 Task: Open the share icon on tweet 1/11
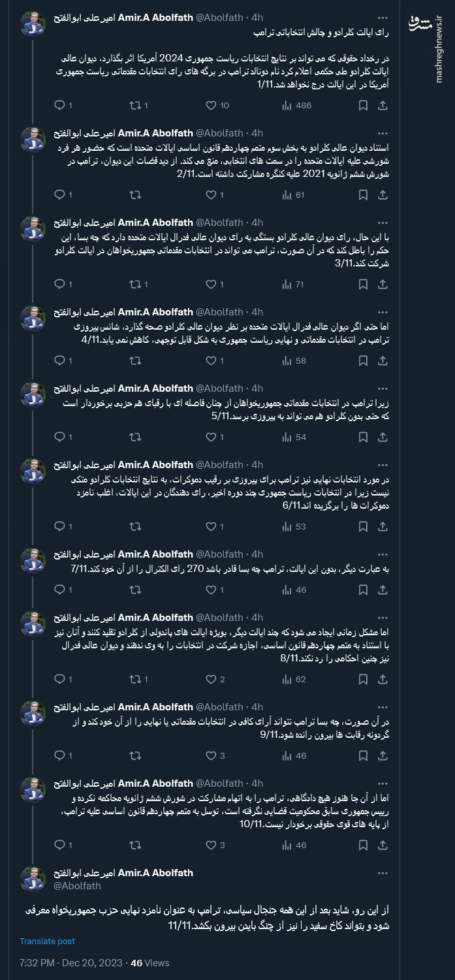[x=384, y=105]
